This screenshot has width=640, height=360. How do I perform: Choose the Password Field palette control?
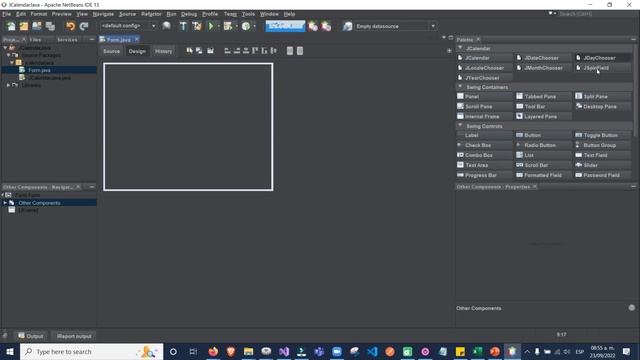(603, 175)
